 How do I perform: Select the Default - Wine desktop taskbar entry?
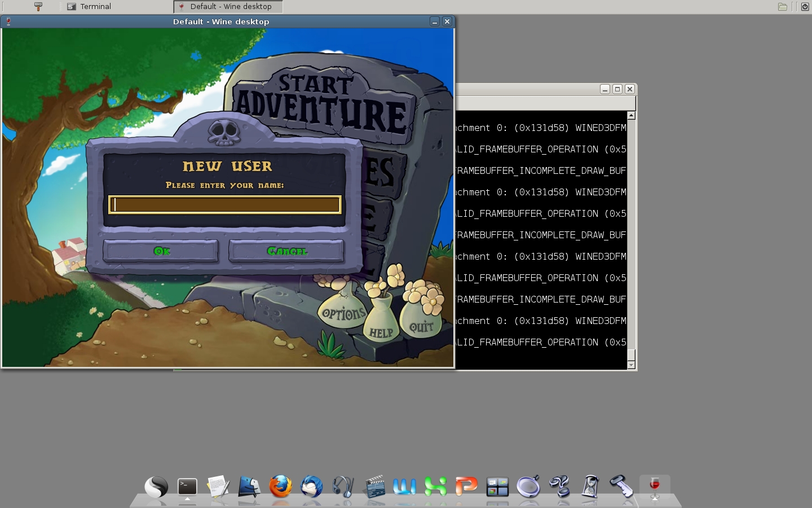click(228, 7)
